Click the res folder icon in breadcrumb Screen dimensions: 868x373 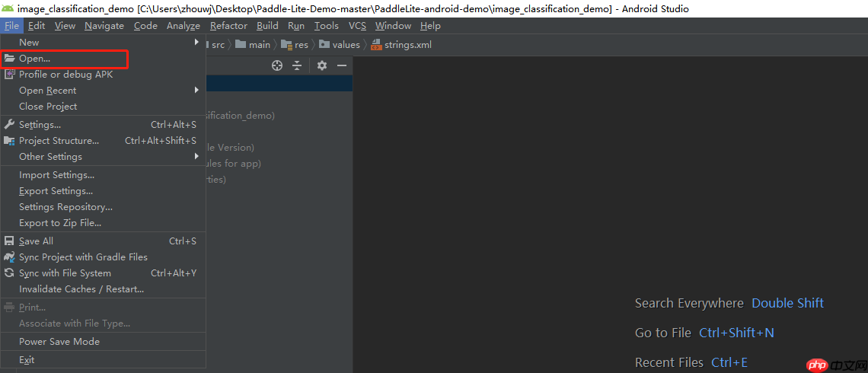coord(286,45)
